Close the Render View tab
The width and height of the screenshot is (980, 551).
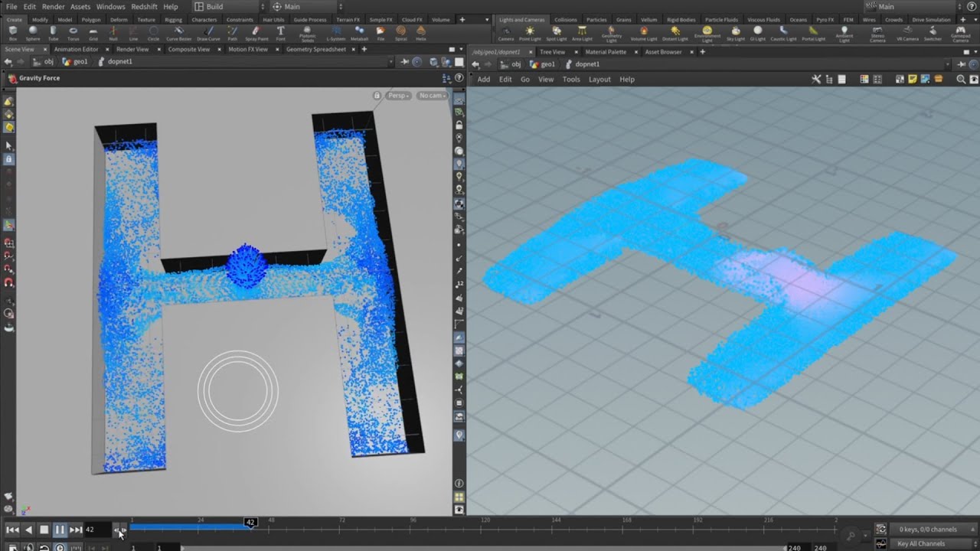(x=158, y=49)
